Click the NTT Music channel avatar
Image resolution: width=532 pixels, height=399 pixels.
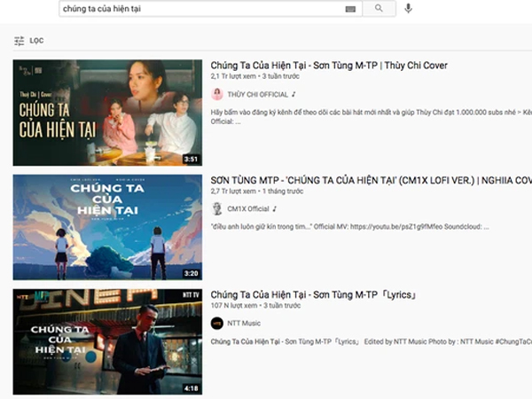pos(217,323)
